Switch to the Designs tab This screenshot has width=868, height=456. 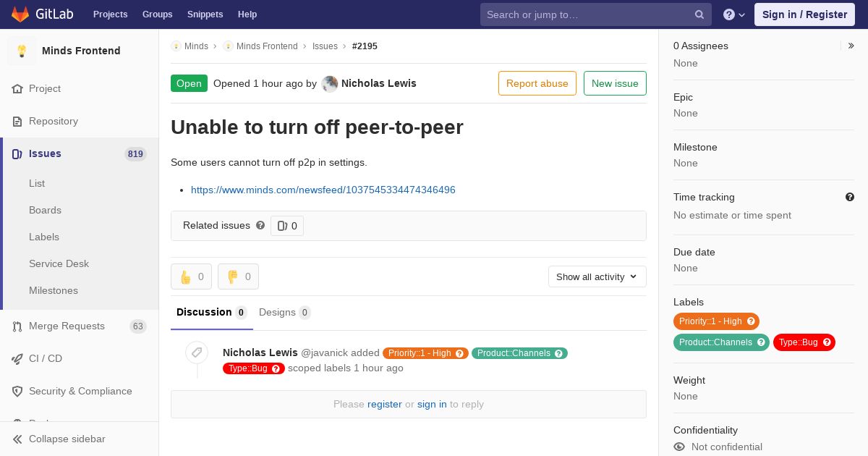[x=284, y=312]
